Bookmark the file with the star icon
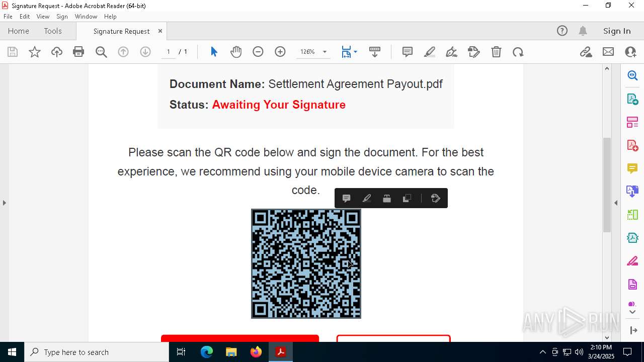 (x=35, y=52)
